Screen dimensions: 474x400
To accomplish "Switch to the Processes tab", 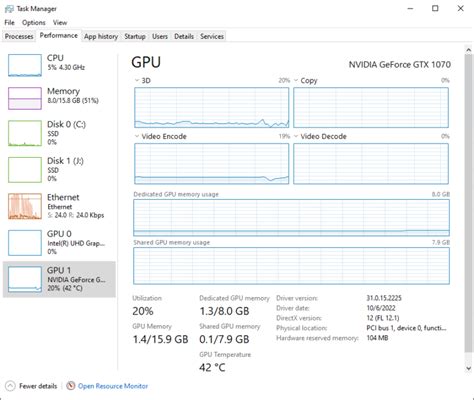I will tap(19, 36).
